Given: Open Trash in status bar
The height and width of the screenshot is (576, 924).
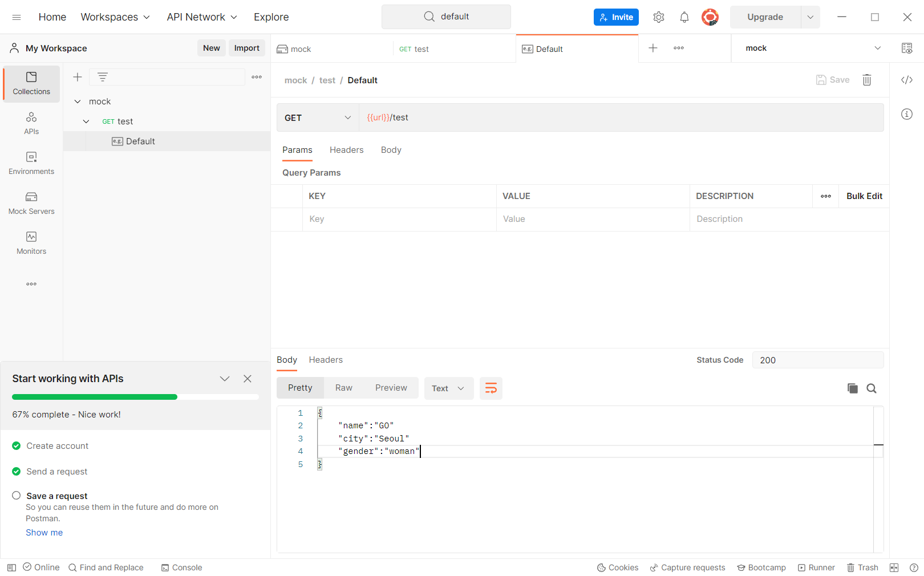Looking at the screenshot, I should click(x=862, y=567).
